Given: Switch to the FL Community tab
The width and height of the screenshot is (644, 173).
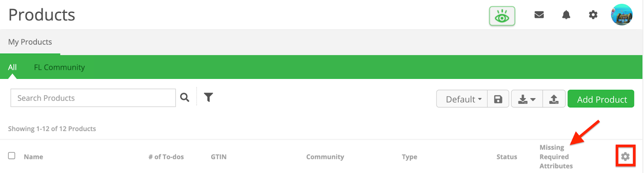Looking at the screenshot, I should point(59,67).
